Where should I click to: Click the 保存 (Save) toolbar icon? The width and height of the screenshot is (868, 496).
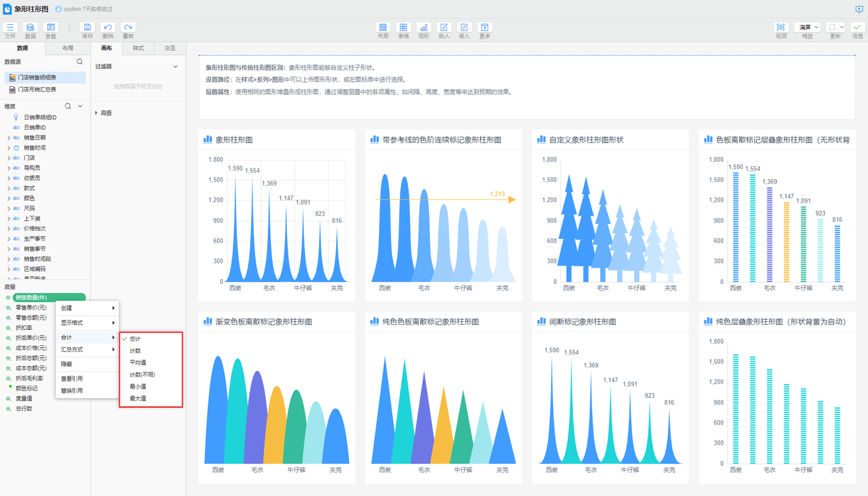(87, 27)
